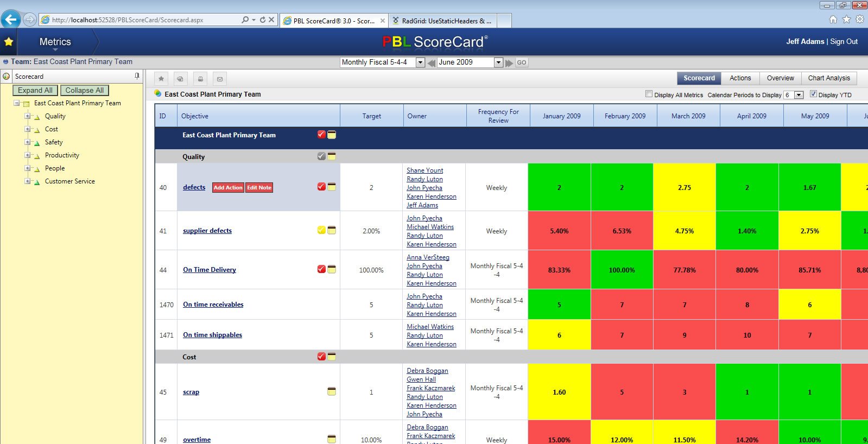
Task: Click the gold star icon left of Metrics
Action: [x=9, y=42]
